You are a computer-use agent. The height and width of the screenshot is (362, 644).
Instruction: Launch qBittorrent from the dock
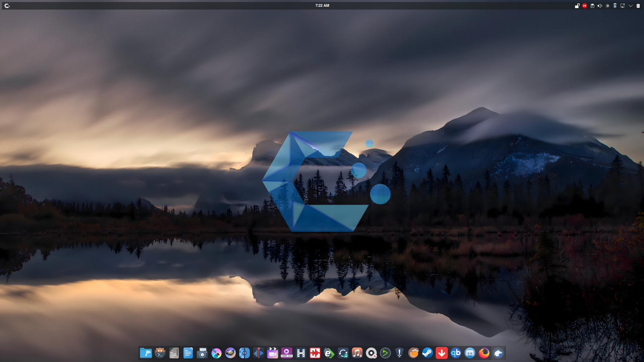coord(455,353)
